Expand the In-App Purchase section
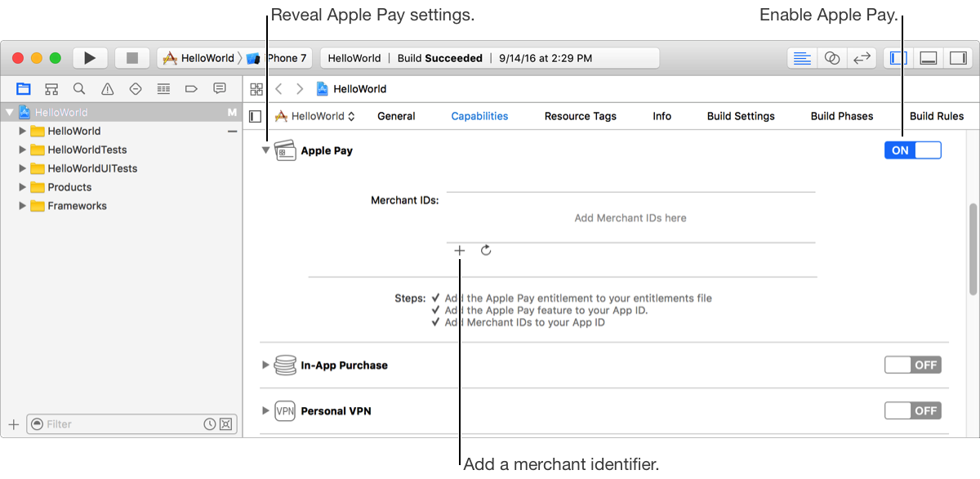The width and height of the screenshot is (980, 479). [265, 365]
